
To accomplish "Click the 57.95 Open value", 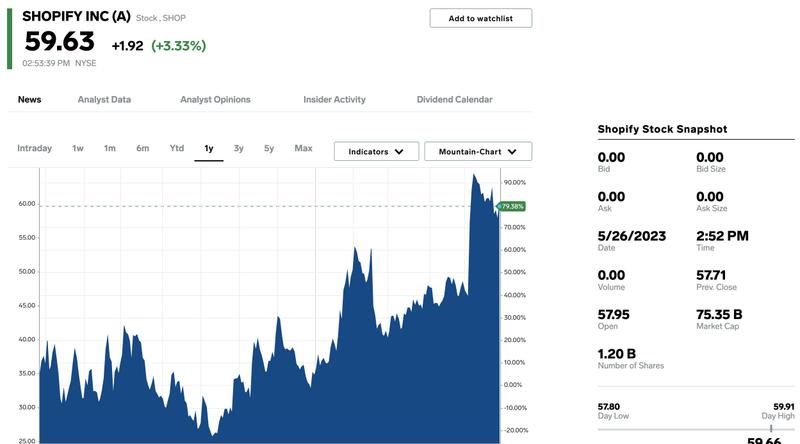I will [613, 314].
